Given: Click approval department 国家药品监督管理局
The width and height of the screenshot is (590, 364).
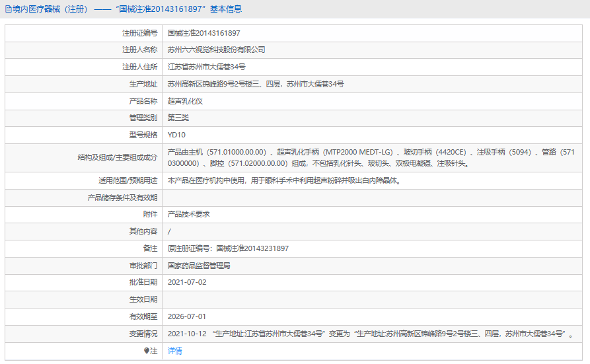Looking at the screenshot, I should click(x=199, y=266).
